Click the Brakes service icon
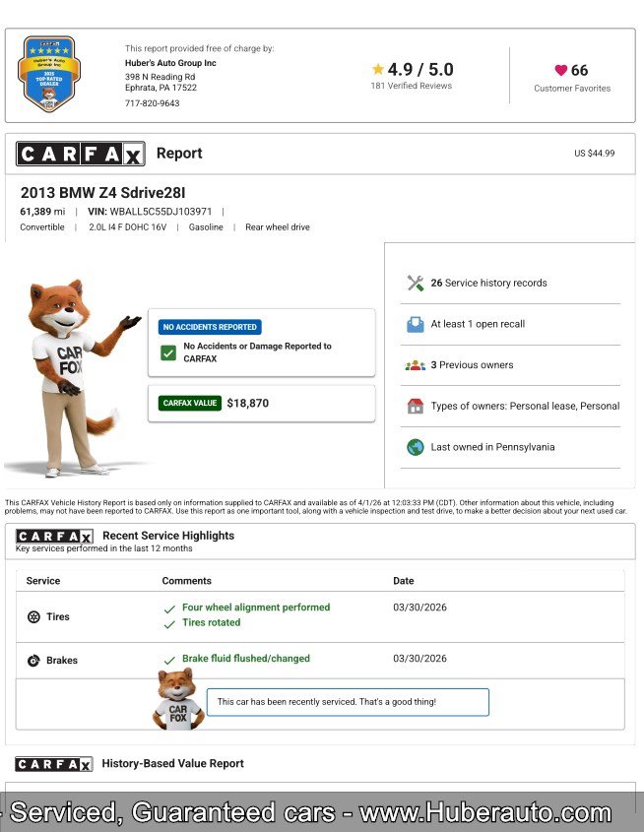This screenshot has width=644, height=832. (33, 661)
